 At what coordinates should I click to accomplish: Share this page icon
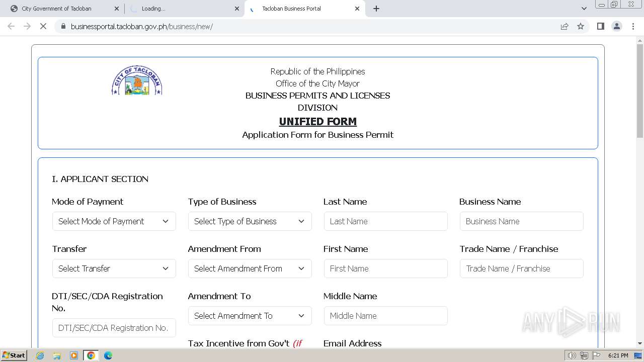click(565, 26)
